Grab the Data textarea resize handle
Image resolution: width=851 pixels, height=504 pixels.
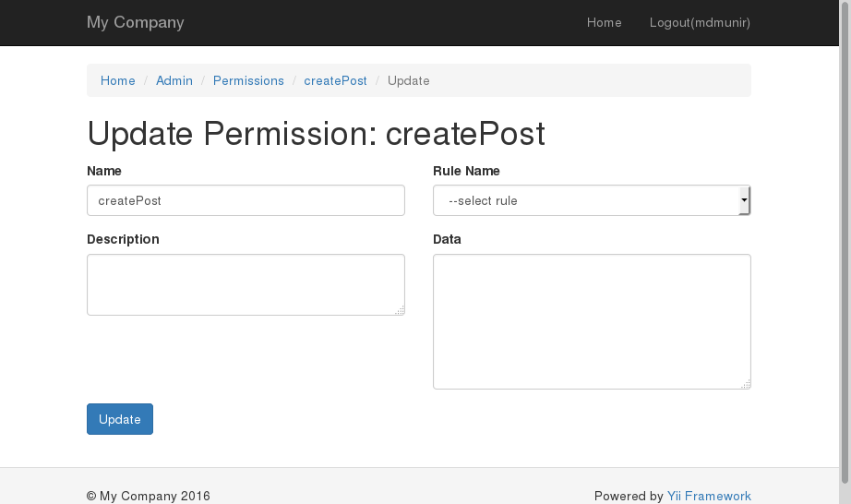point(746,384)
